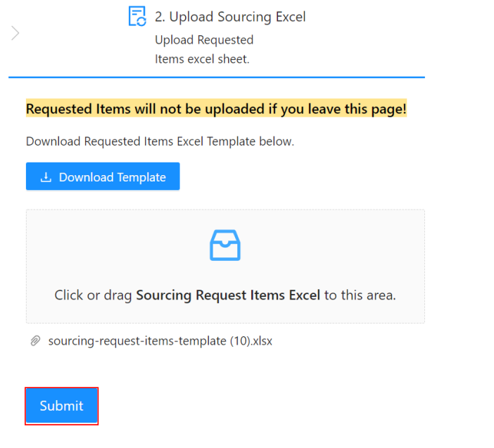
Task: Click the Submit button
Action: click(61, 406)
